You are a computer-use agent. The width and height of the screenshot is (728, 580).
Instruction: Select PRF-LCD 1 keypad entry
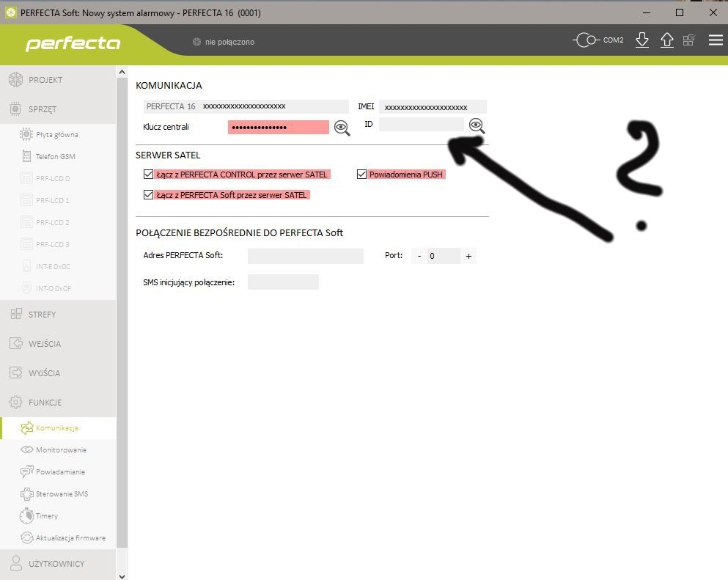click(58, 201)
